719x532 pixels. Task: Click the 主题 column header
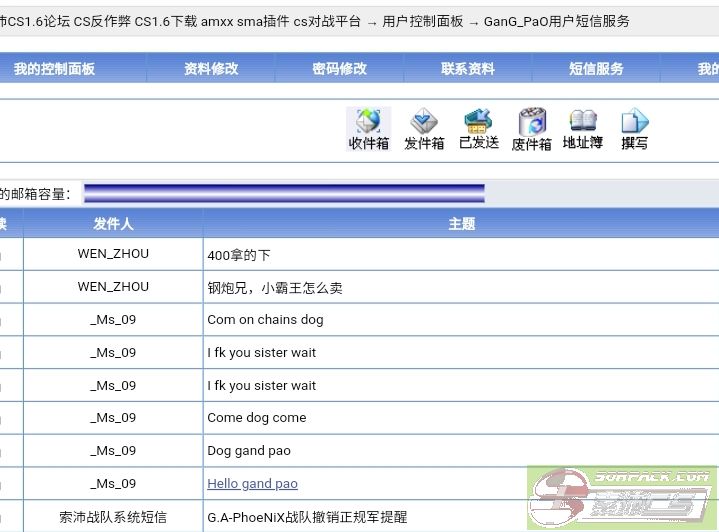click(461, 224)
